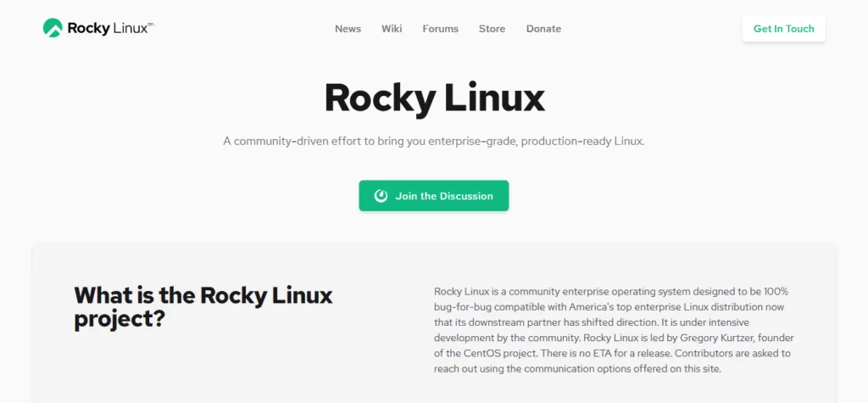Screen dimensions: 868x403
Task: Click the paragraph line mentioning Gregory Kurtzer
Action: click(x=614, y=338)
